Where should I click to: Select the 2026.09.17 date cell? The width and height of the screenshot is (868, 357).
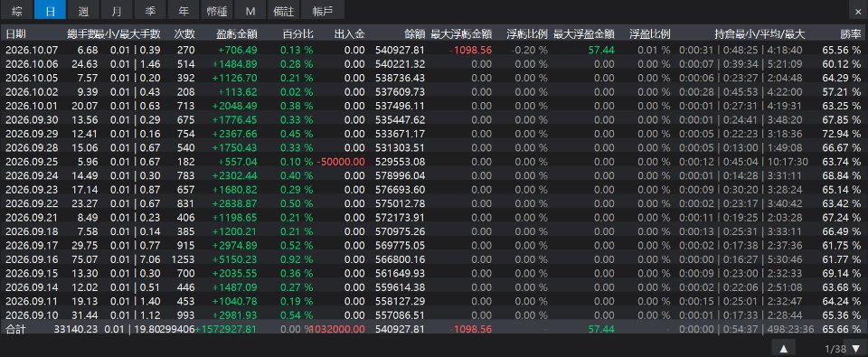[33, 246]
